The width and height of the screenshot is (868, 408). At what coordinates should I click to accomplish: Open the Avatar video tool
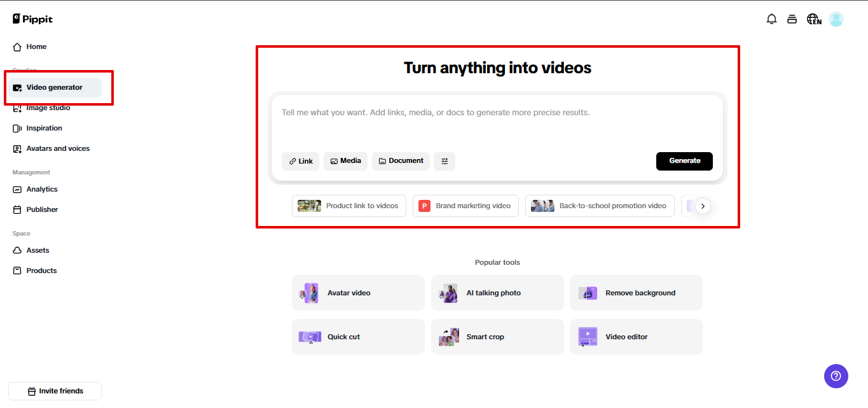(x=358, y=293)
